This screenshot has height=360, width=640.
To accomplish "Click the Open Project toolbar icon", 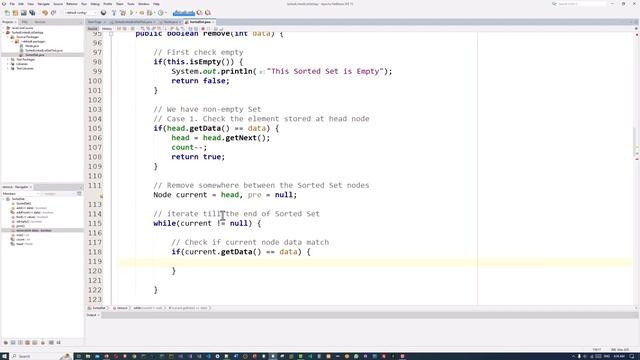I will (24, 13).
